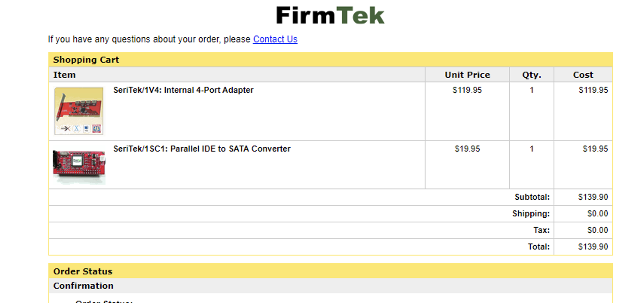The height and width of the screenshot is (303, 644).
Task: Click the $19.95 unit price cell
Action: (467, 149)
